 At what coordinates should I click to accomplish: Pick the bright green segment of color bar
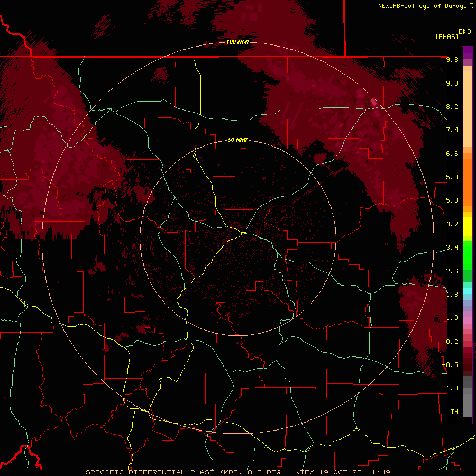[467, 255]
